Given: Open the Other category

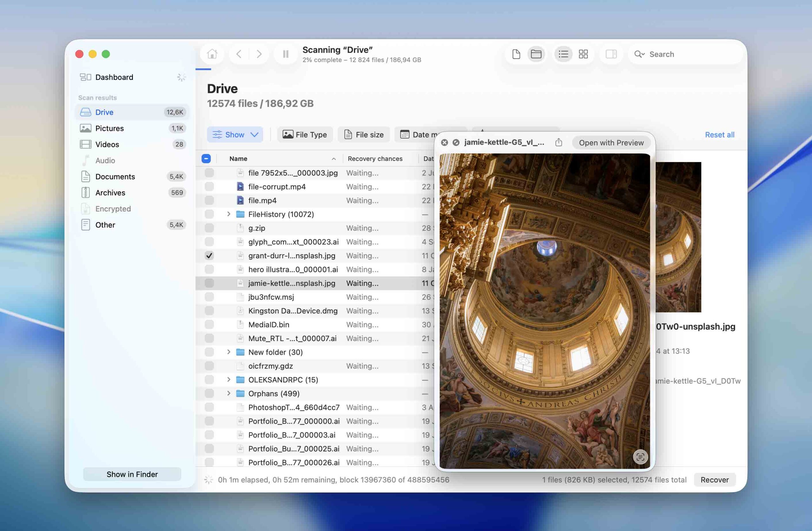Looking at the screenshot, I should pos(132,225).
